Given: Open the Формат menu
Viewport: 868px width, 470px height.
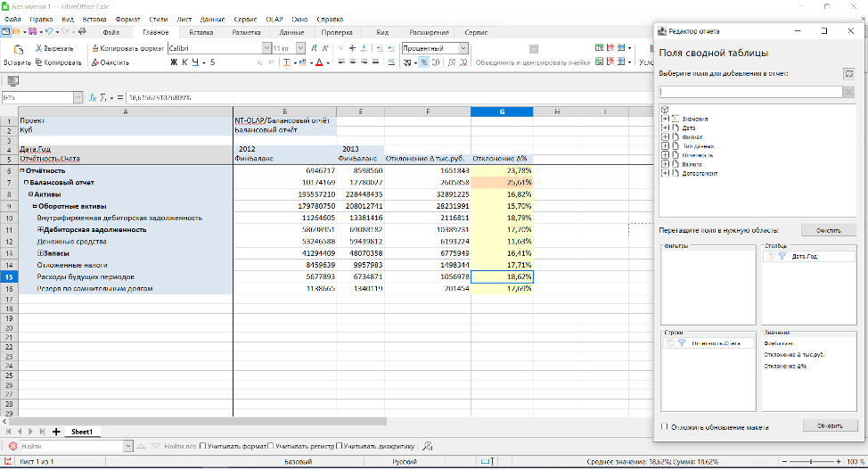Looking at the screenshot, I should [x=127, y=20].
